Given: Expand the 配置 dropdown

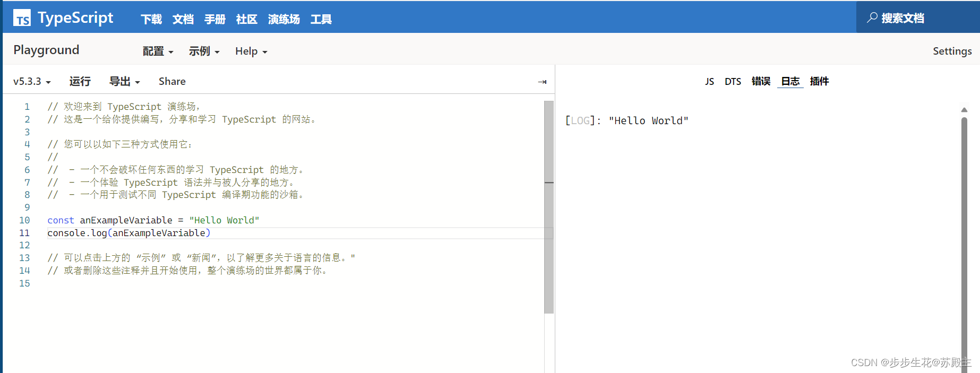Looking at the screenshot, I should (x=158, y=51).
